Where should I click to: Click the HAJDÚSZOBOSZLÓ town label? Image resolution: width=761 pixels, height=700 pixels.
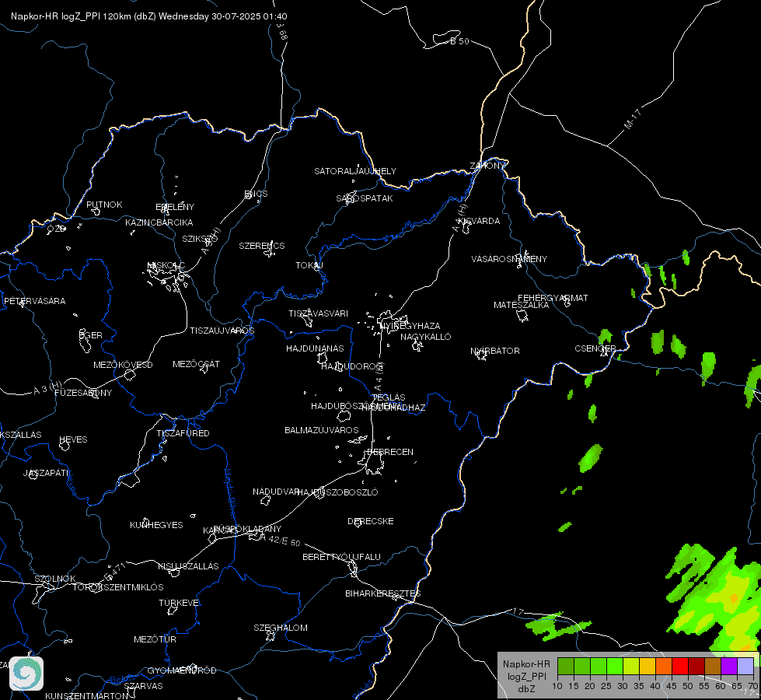pyautogui.click(x=338, y=492)
